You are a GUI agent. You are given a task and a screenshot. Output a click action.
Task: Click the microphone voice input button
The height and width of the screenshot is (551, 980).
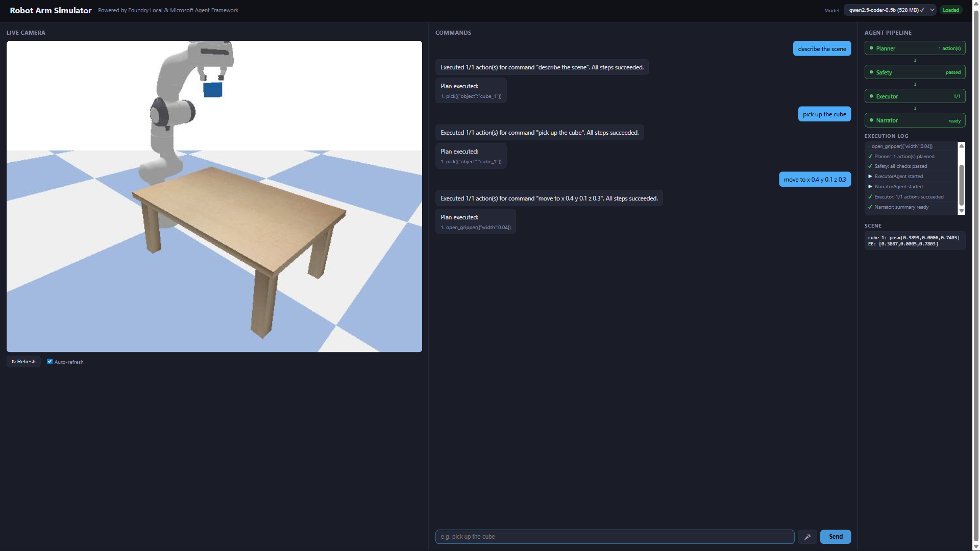click(x=807, y=537)
